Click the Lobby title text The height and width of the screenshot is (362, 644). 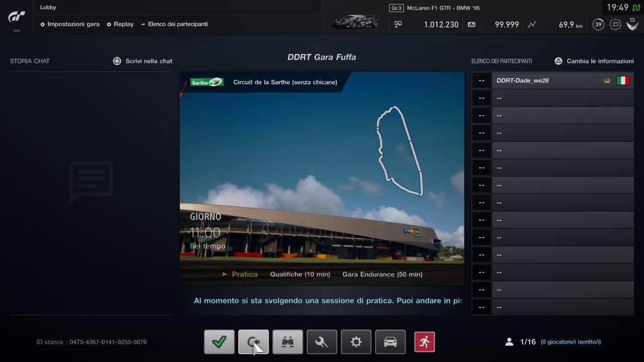tap(48, 8)
